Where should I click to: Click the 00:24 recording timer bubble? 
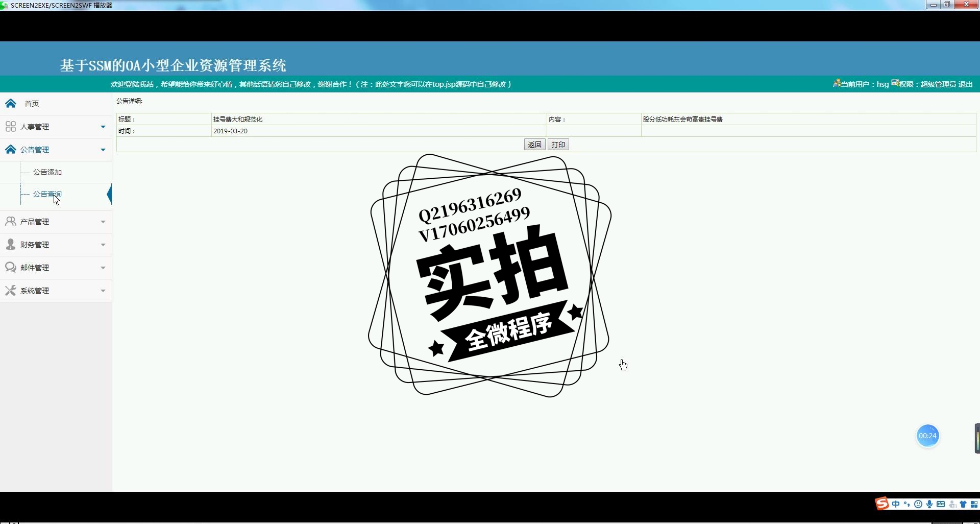927,436
